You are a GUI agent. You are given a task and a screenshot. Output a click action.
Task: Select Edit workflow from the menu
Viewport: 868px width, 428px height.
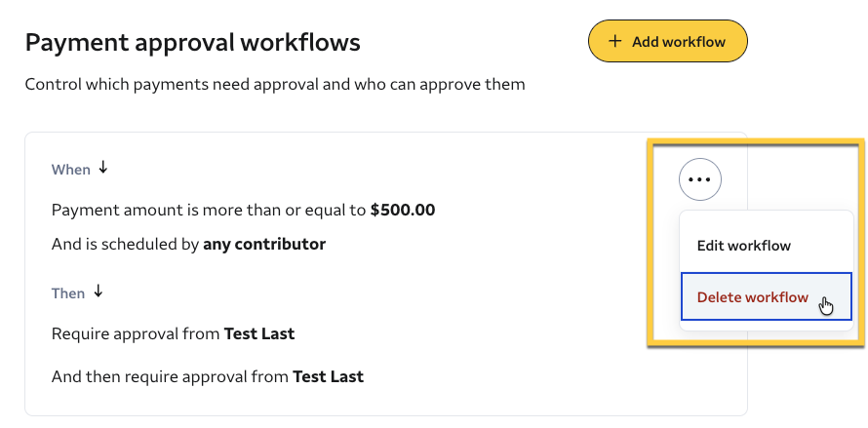pos(743,246)
